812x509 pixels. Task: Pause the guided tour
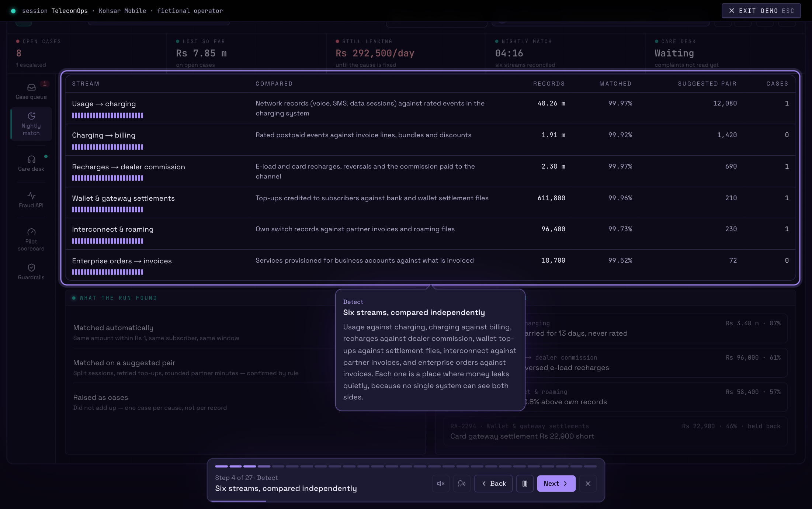(525, 484)
